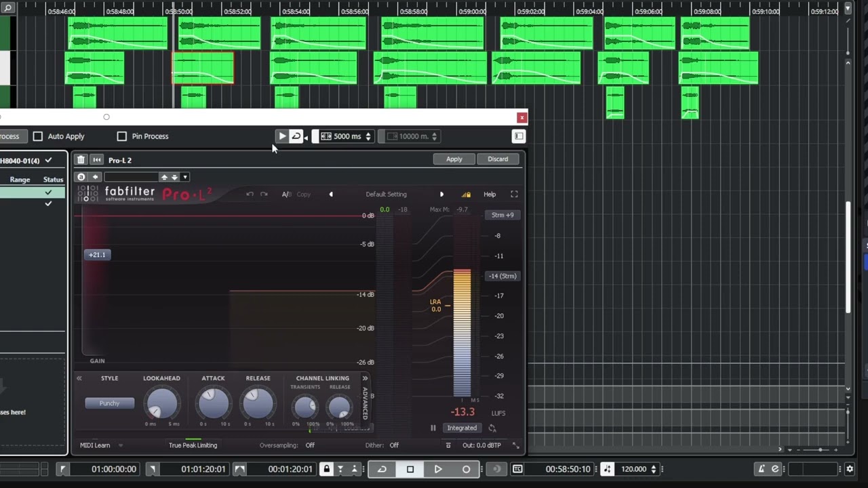The width and height of the screenshot is (868, 488).
Task: Select the red-outlined audio clip
Action: [x=203, y=68]
